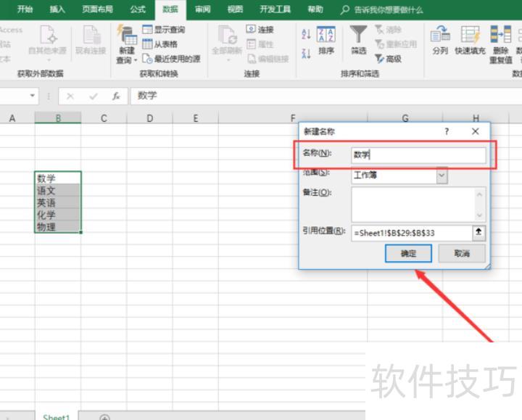Switch to the 公式 (Formulas) tab
This screenshot has height=420, width=522.
coord(137,9)
